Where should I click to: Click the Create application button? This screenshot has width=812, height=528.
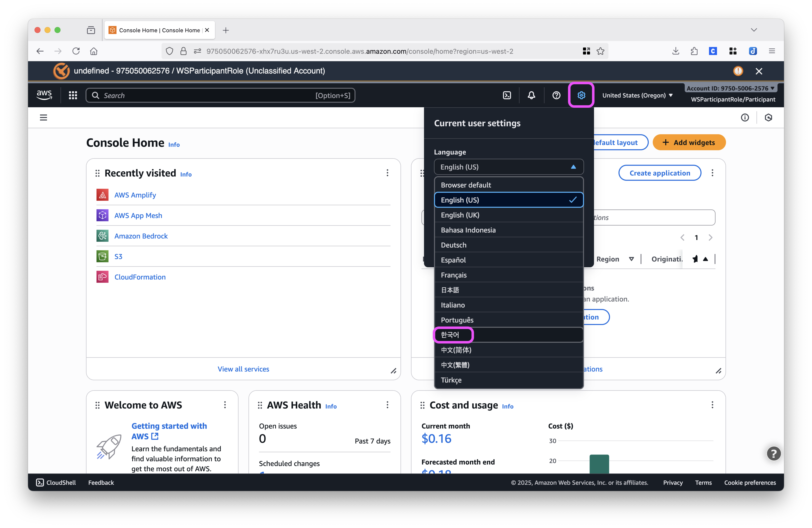click(659, 173)
